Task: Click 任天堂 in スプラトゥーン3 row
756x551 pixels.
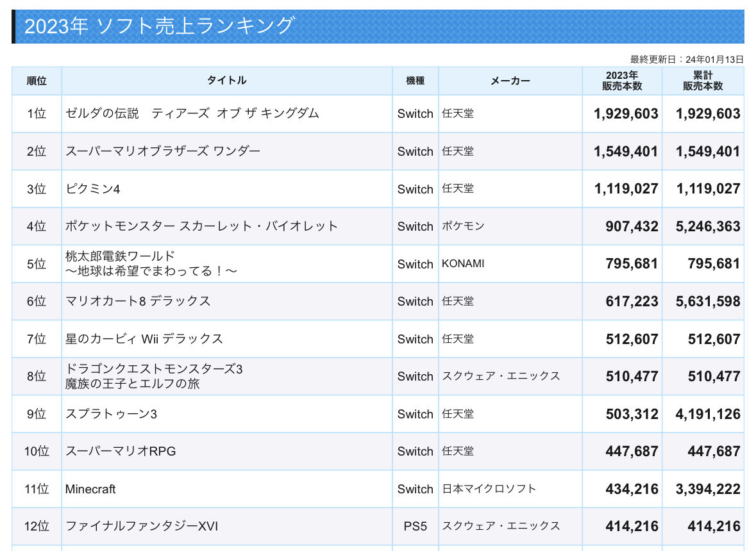Action: pos(458,415)
